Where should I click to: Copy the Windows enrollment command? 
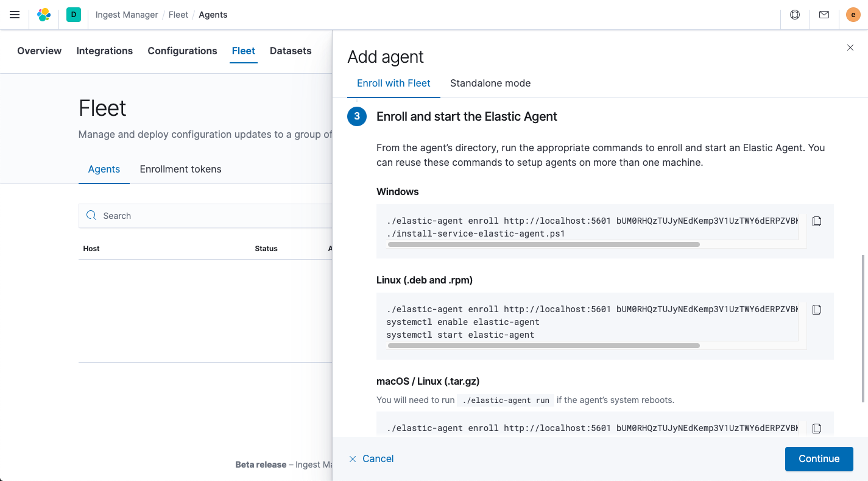817,221
